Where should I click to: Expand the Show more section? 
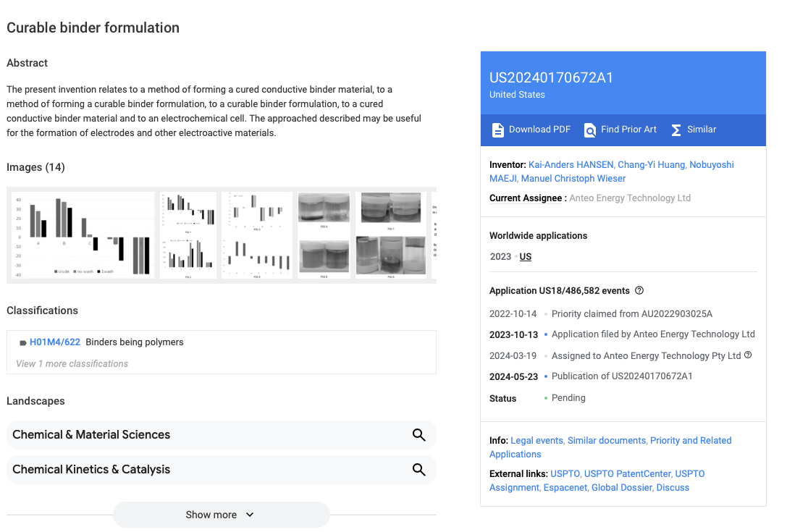click(x=221, y=515)
